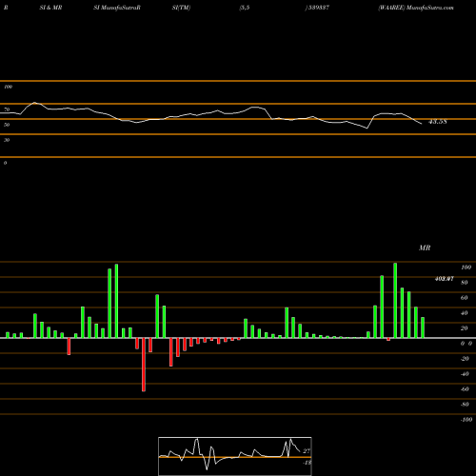Image resolution: width=476 pixels, height=476 pixels.
Task: Click the MR axis label 60
Action: 465,298
